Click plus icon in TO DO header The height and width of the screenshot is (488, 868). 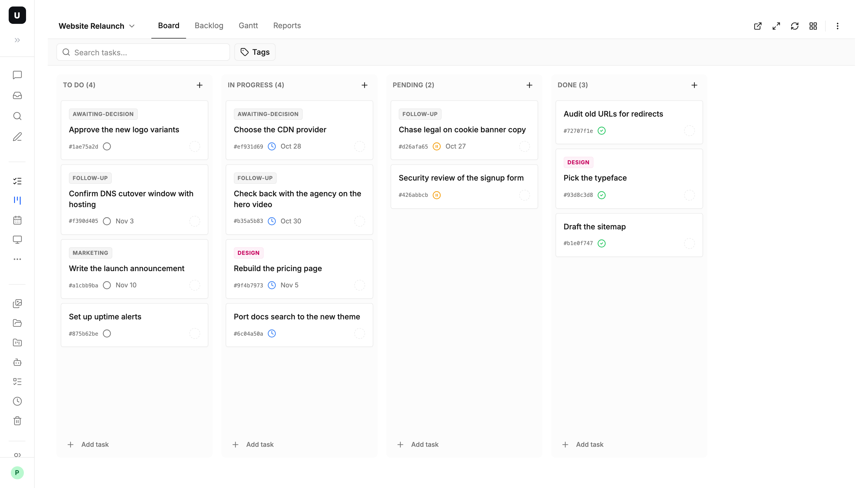(x=199, y=85)
